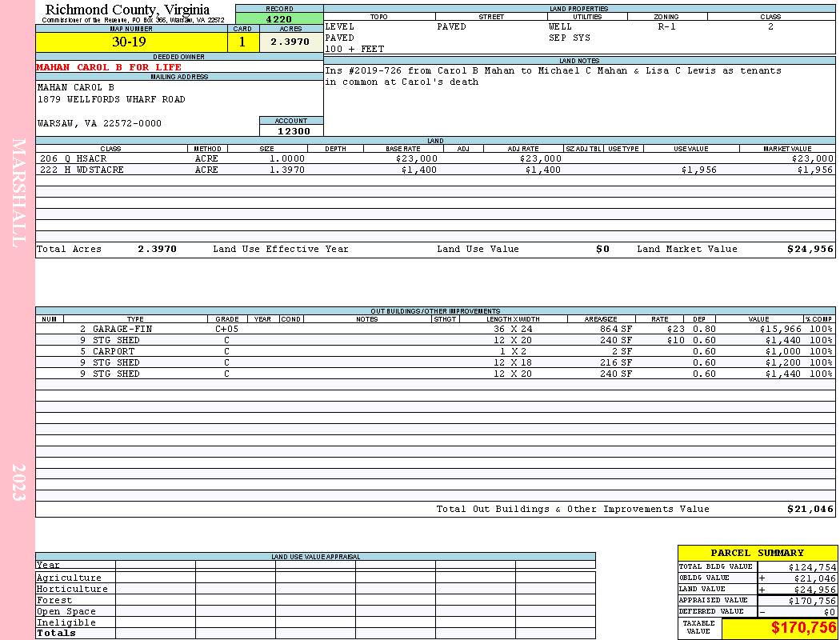
Task: Click grade C+05 for garage
Action: point(226,329)
